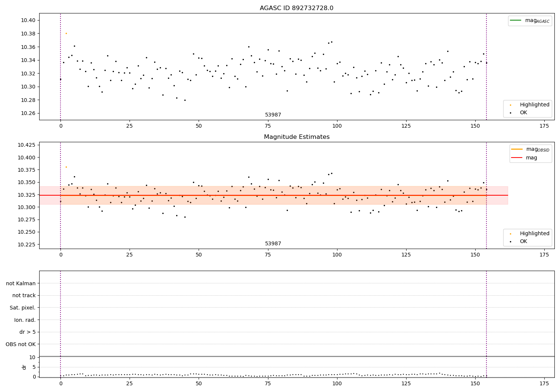Click 'Highlighted' in the top plot legend

click(530, 105)
